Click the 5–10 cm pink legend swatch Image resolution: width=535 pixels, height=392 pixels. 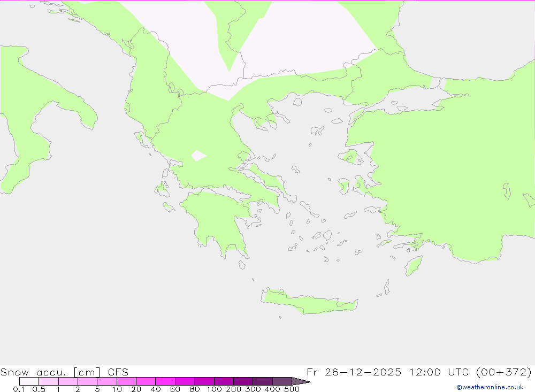pyautogui.click(x=107, y=381)
